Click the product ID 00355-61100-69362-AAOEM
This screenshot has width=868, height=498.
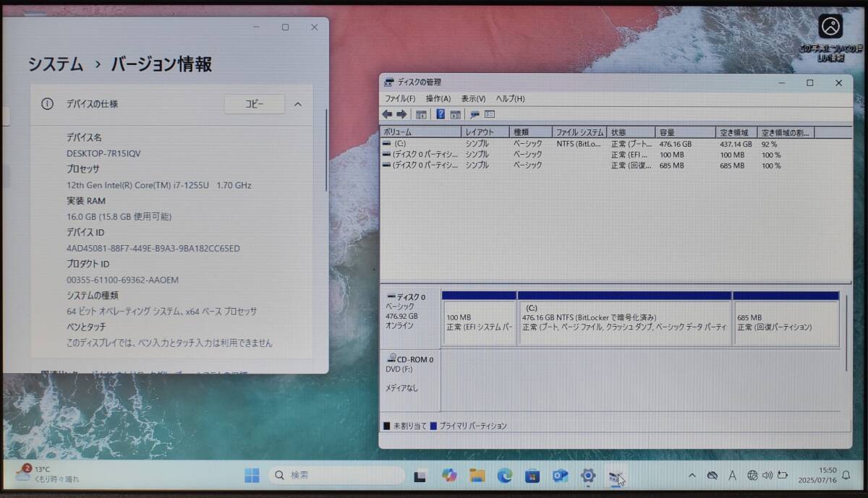point(122,280)
